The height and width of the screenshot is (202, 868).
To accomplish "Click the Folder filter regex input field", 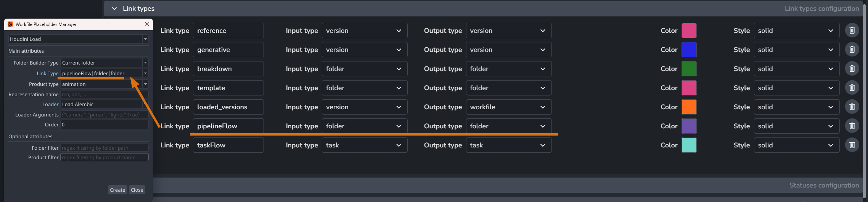I will (x=104, y=148).
